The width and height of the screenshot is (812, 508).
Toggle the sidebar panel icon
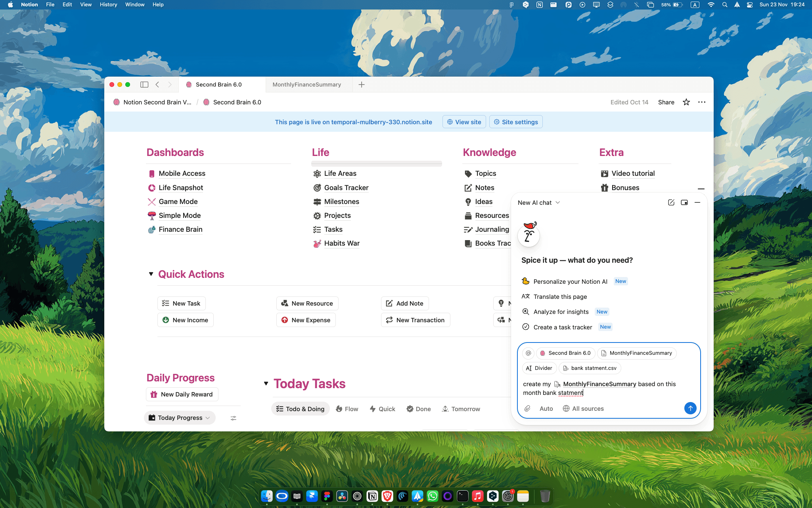[144, 85]
